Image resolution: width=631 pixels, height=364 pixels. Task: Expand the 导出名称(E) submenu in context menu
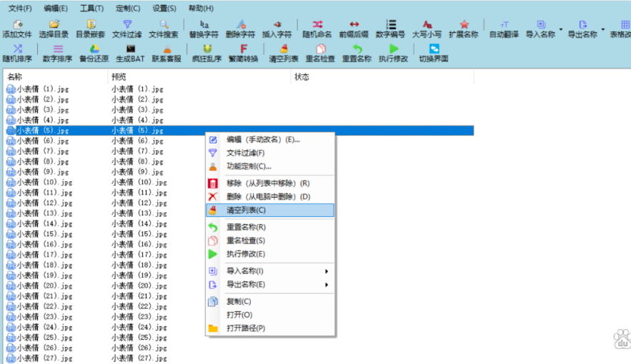327,285
